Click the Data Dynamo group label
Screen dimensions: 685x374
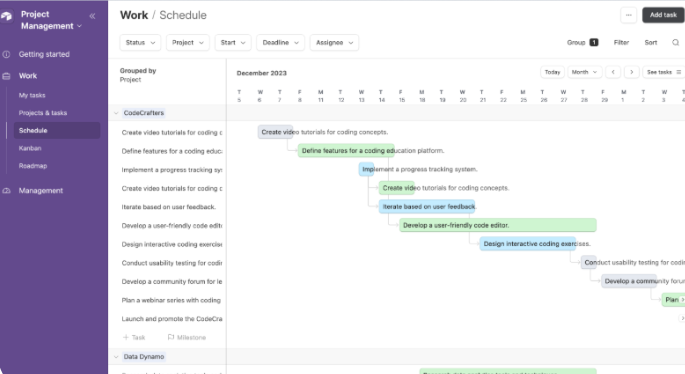point(144,357)
